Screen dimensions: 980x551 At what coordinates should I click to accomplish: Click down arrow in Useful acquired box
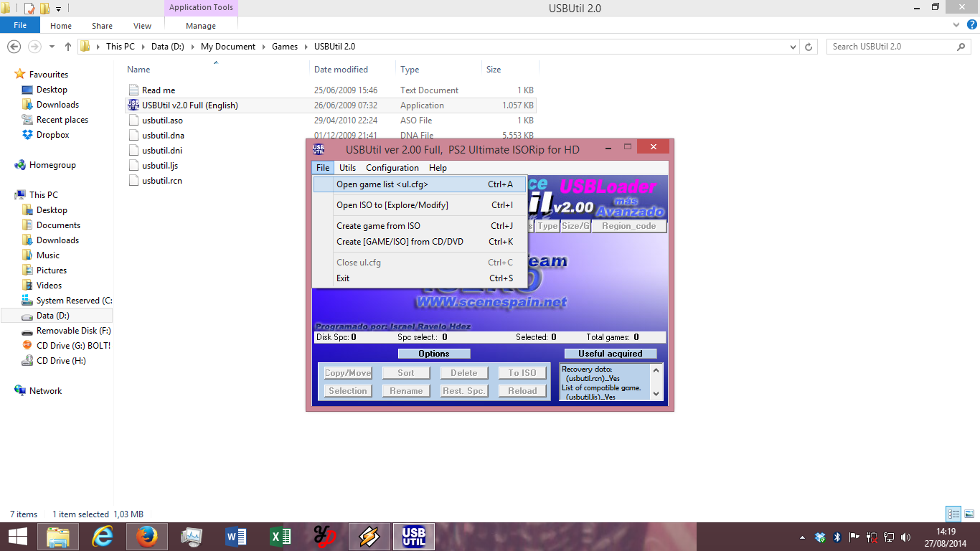[x=655, y=394]
